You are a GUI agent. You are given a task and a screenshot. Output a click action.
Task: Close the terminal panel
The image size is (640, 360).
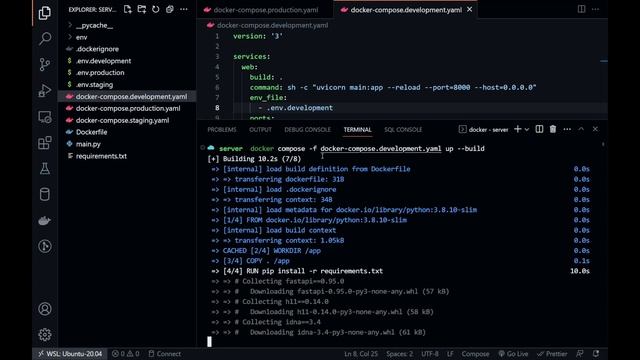[595, 129]
